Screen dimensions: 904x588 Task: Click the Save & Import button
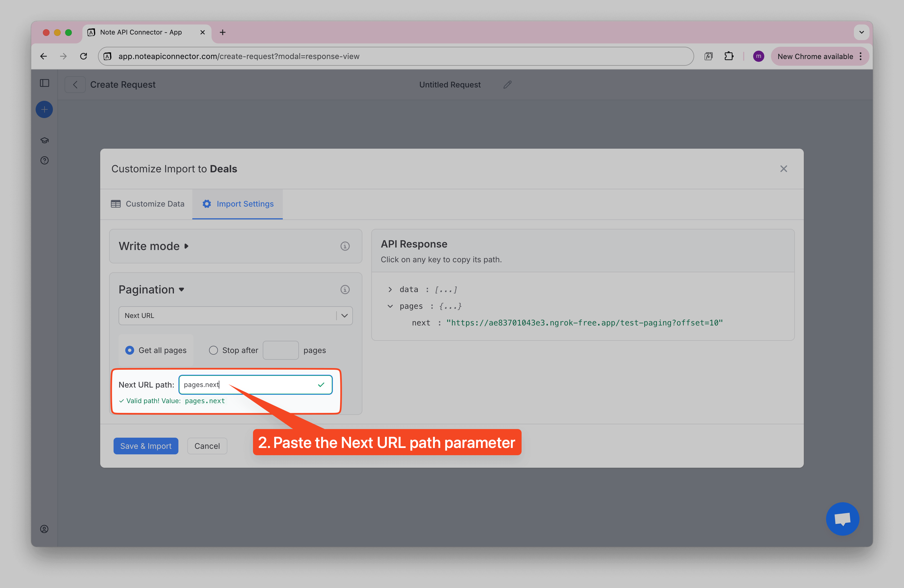tap(146, 445)
